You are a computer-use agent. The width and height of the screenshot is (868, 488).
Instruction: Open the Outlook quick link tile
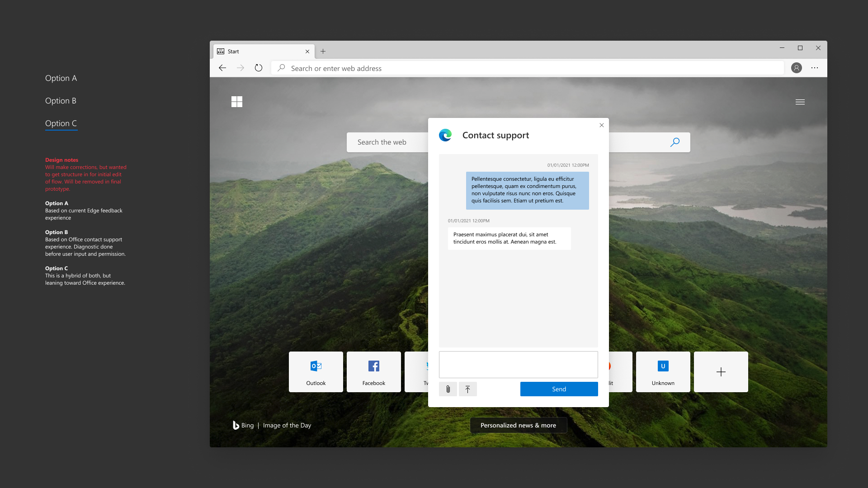coord(316,372)
